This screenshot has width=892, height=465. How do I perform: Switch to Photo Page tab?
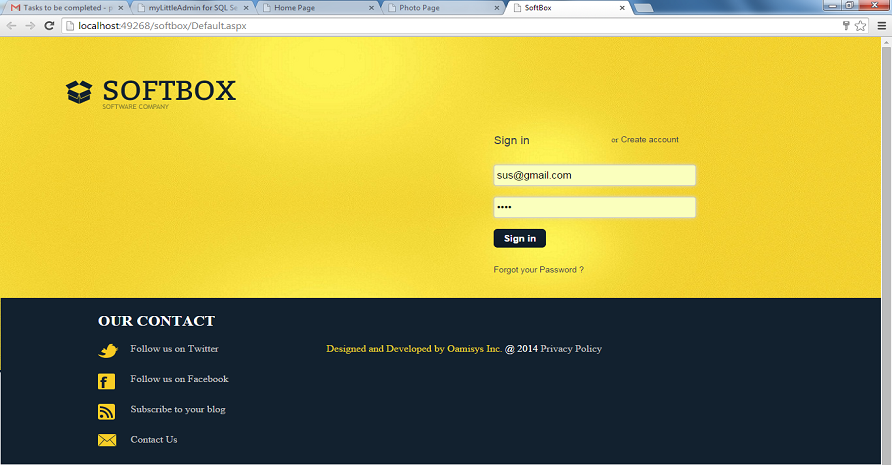click(x=443, y=8)
